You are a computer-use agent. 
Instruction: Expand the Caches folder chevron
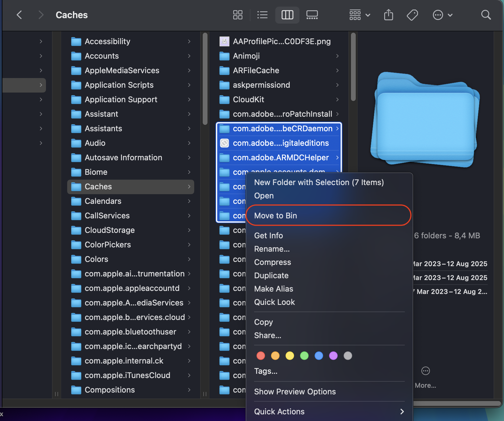click(x=189, y=187)
